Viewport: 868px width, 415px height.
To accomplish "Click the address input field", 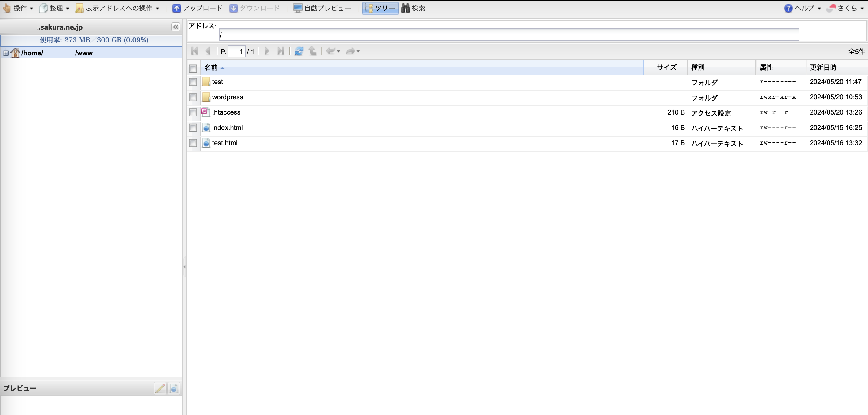I will (509, 35).
